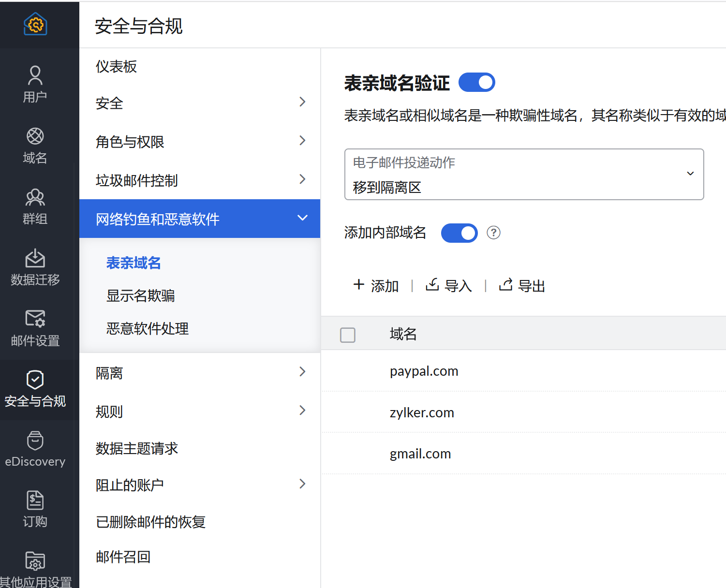Viewport: 726px width, 588px height.
Task: Toggle the 添加内部域名 switch
Action: [x=459, y=233]
